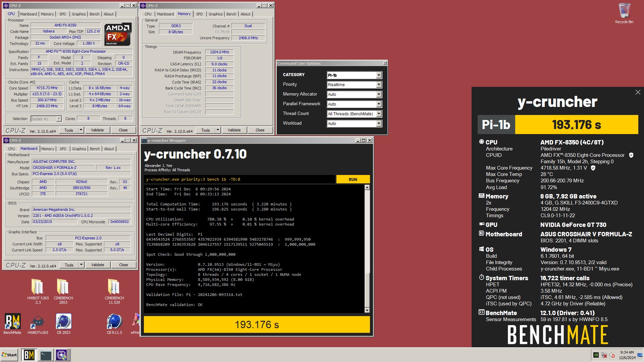644x362 pixels.
Task: Click the DRAM Frequency value 1204.0 MHz
Action: point(219,52)
